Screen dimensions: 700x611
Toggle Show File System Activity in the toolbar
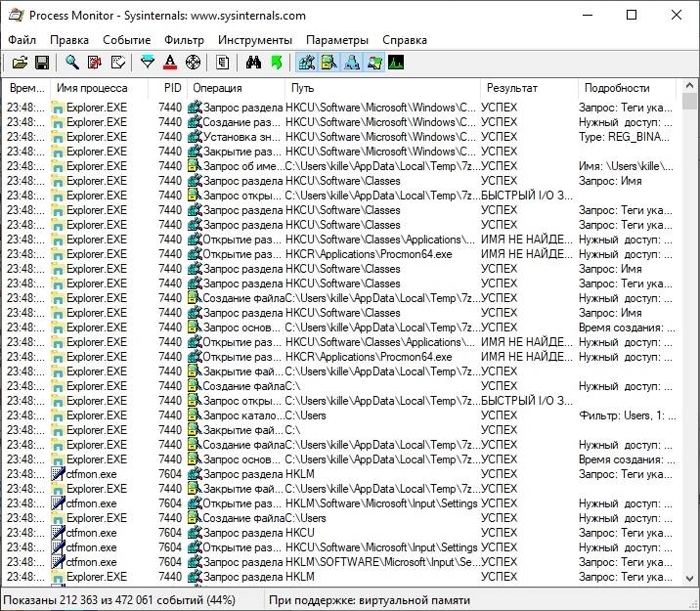click(x=329, y=63)
